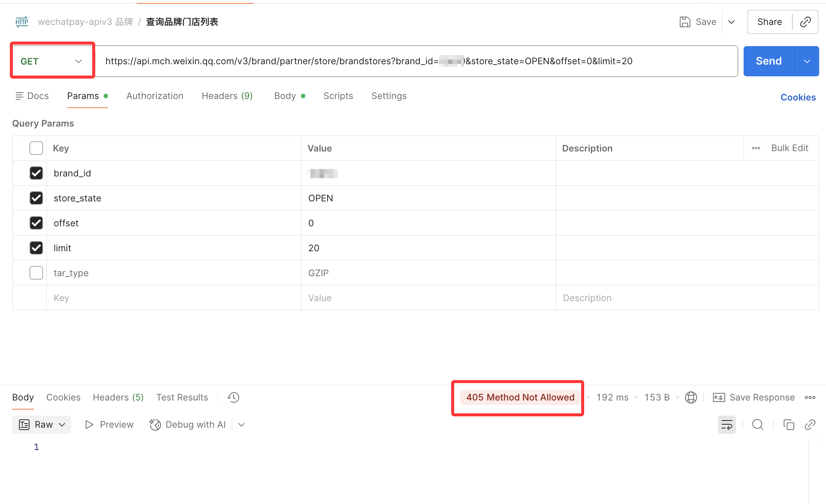Image resolution: width=826 pixels, height=504 pixels.
Task: Switch to the Authorization tab
Action: [x=155, y=96]
